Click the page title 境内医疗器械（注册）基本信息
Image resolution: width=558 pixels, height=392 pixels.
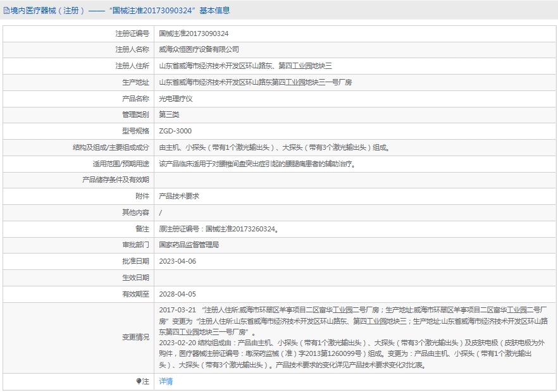point(120,11)
